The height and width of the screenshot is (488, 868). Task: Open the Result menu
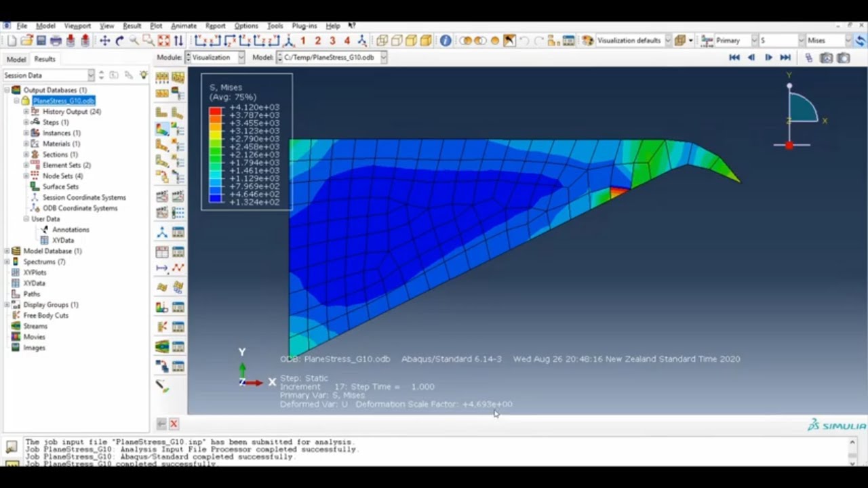pyautogui.click(x=132, y=26)
